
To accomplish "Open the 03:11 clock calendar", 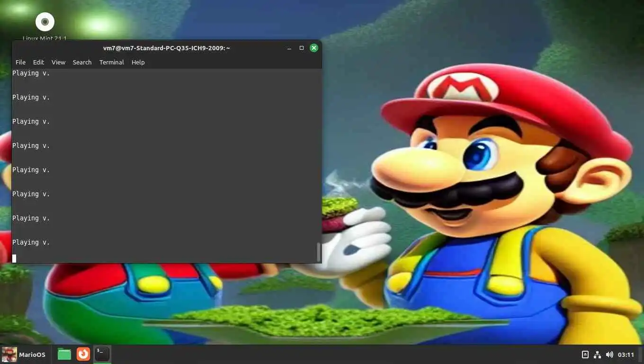I will click(626, 355).
